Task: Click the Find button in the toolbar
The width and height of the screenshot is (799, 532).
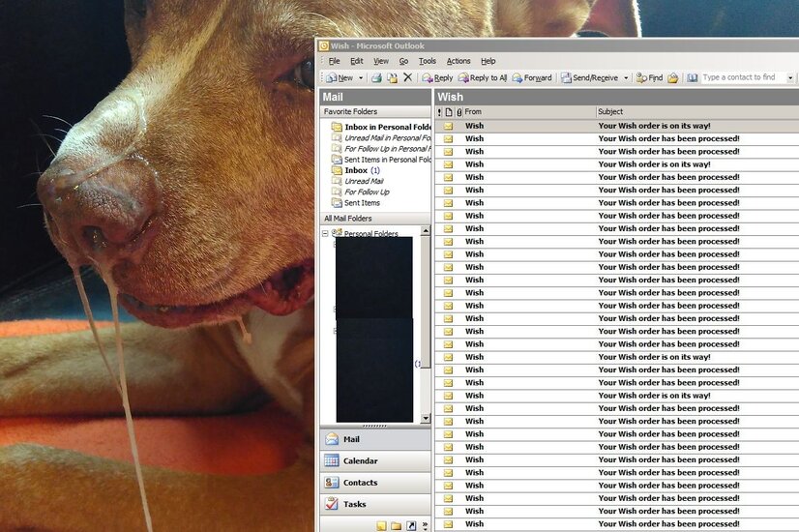Action: 650,78
